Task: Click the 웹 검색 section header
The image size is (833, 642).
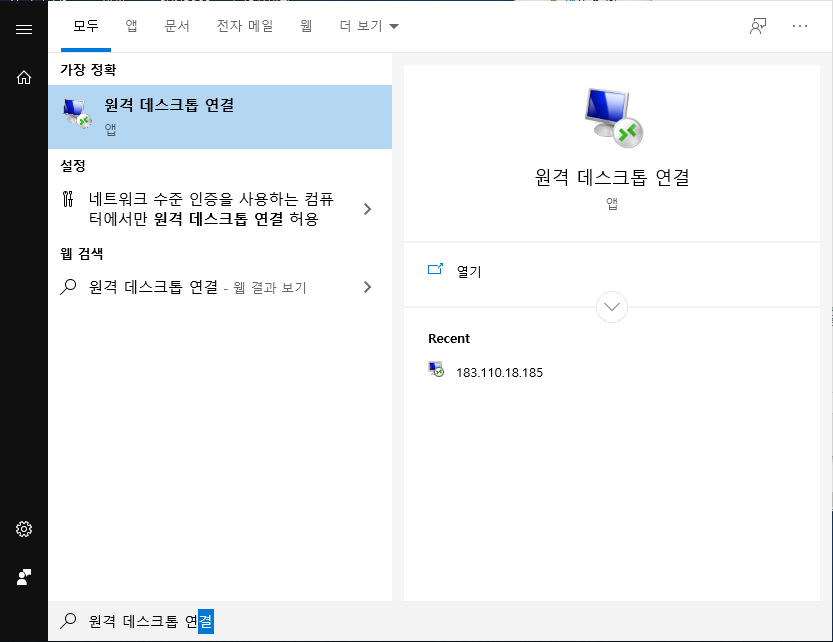Action: pyautogui.click(x=81, y=254)
